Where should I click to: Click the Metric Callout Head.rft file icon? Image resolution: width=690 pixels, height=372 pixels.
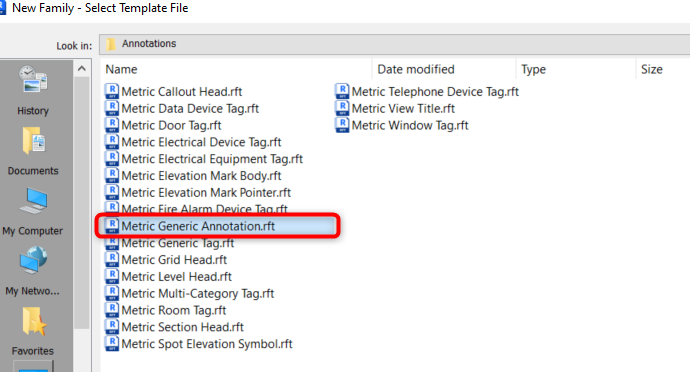coord(112,92)
